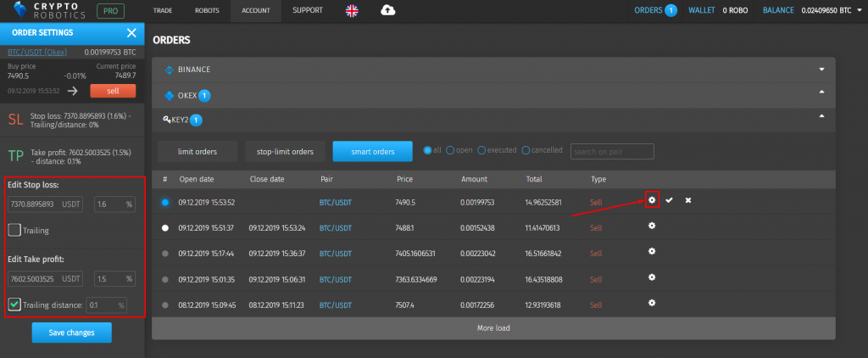Click the take profit price field 7602.5003525
868x358 pixels.
46,279
